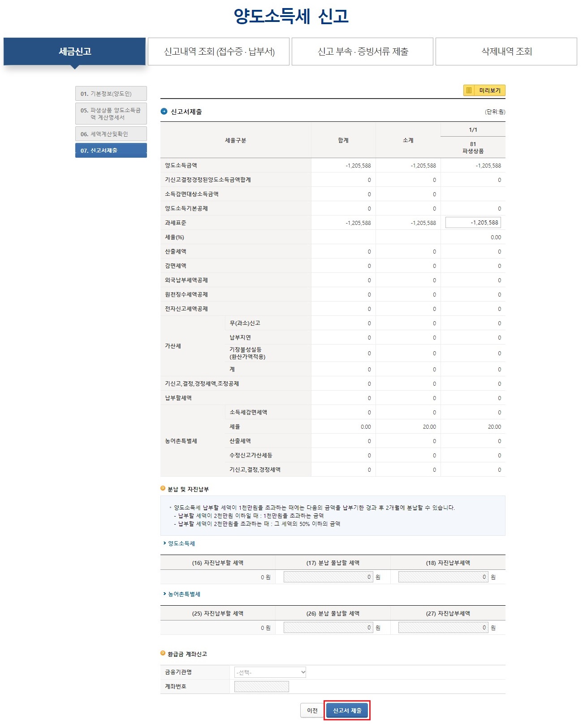
Task: Click the (18) 자진납부세액 field
Action: coord(443,577)
